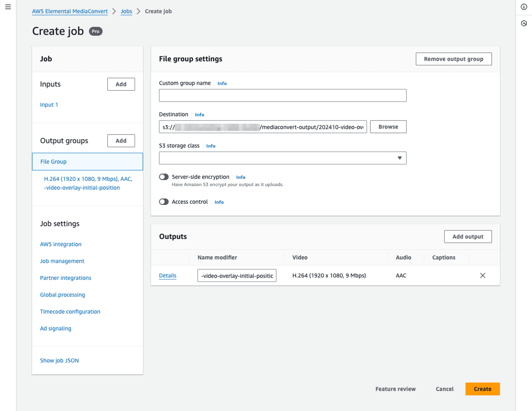Open the hamburger navigation menu
The image size is (532, 411).
[x=8, y=7]
